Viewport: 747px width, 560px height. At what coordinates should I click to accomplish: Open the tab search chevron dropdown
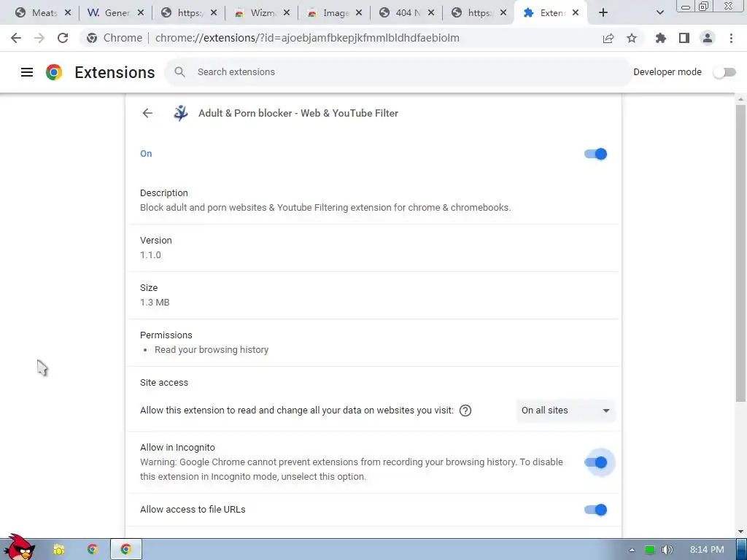659,13
